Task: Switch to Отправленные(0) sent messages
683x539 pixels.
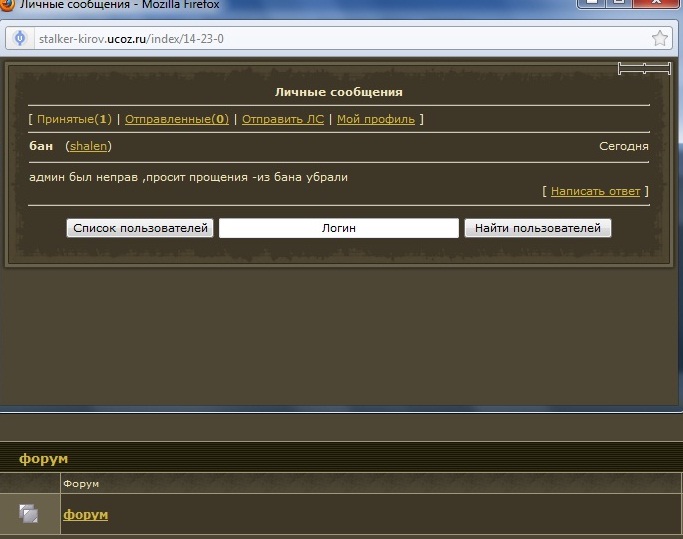Action: 176,119
